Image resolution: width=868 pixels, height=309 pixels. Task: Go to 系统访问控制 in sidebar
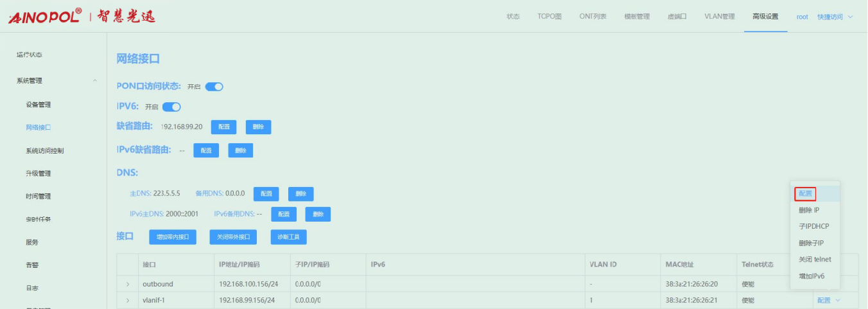(x=44, y=151)
